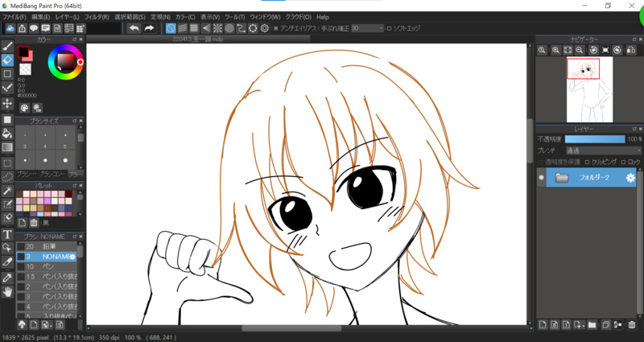Click the cloud save icon

[10, 28]
